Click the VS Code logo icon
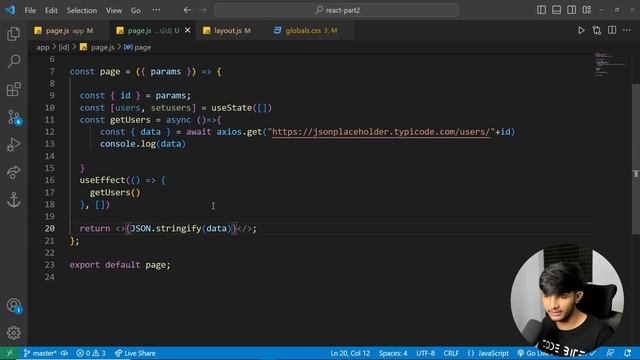The height and width of the screenshot is (360, 640). (x=10, y=10)
